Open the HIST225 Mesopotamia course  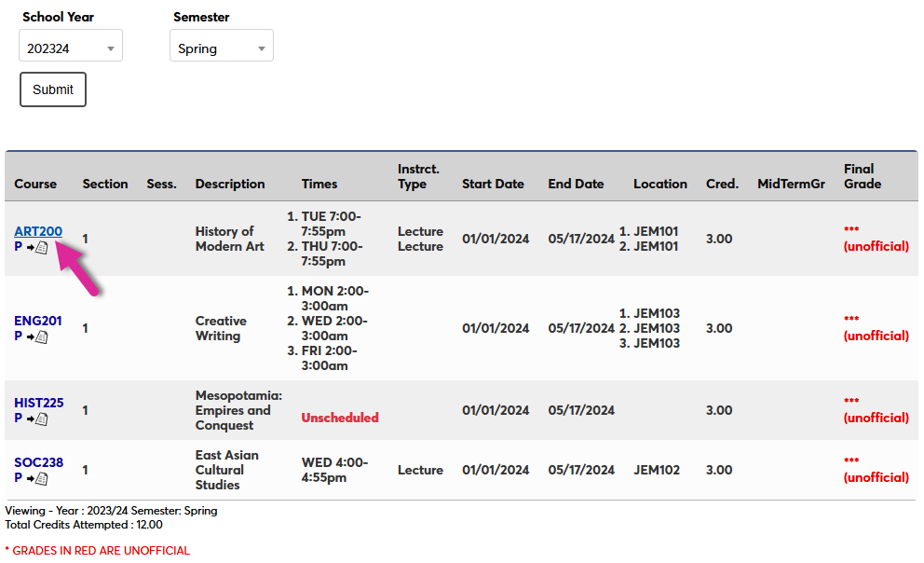coord(38,403)
